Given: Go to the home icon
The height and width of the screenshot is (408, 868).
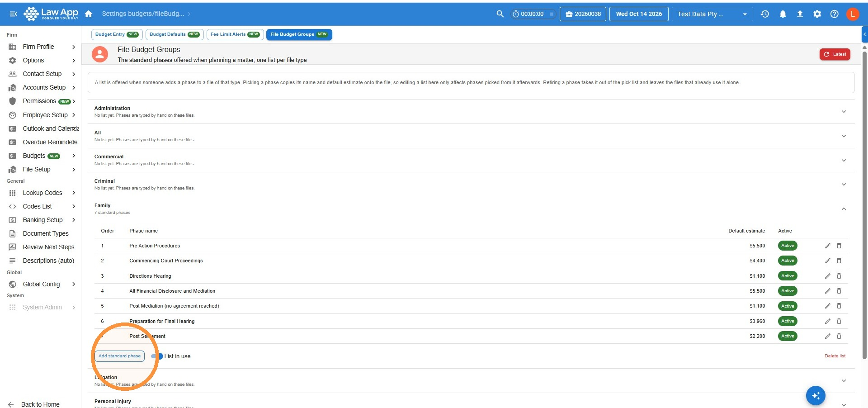Looking at the screenshot, I should tap(89, 14).
